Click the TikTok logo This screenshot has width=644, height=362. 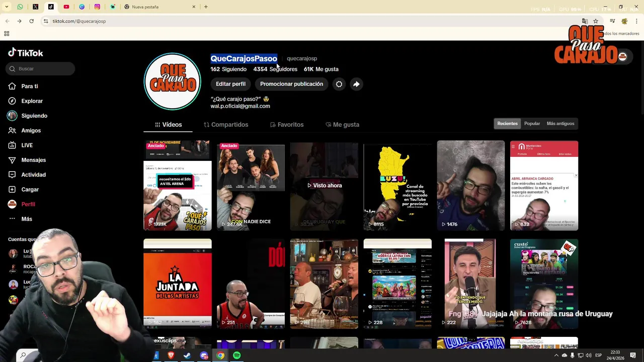[x=26, y=53]
